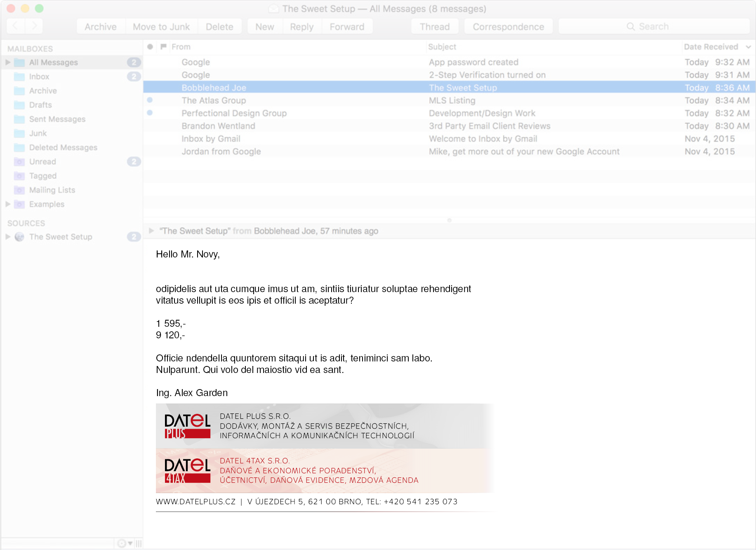Screen dimensions: 756x550
Task: Open the activity gear button at sidebar bottom
Action: 122,543
